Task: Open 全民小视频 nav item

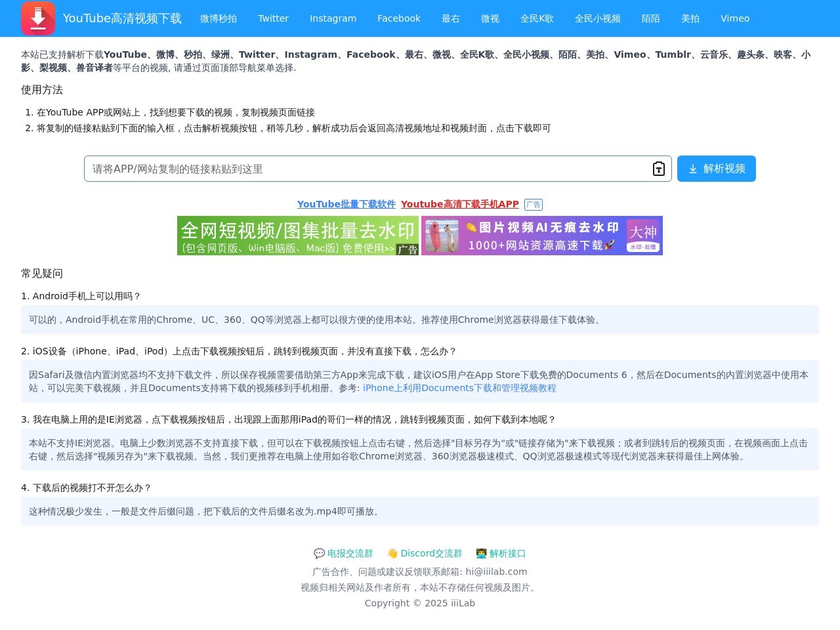Action: point(598,18)
